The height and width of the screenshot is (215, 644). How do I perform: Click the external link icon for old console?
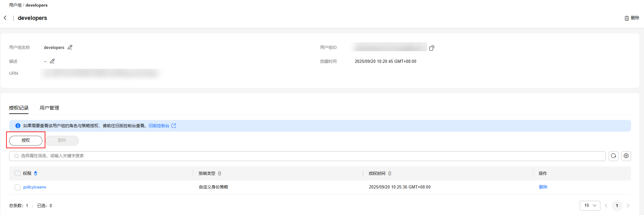[x=174, y=126]
